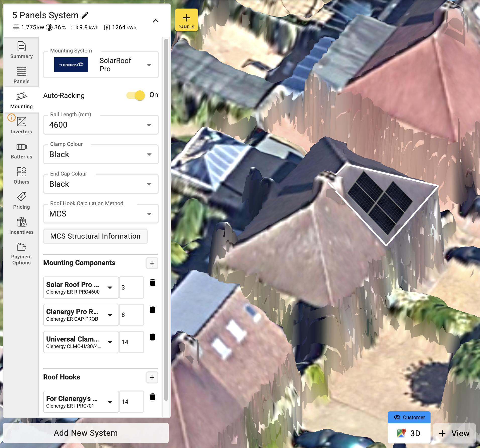Open Roof Hook Calculation Method dropdown
Viewport: 480px width, 448px height.
pyautogui.click(x=101, y=214)
